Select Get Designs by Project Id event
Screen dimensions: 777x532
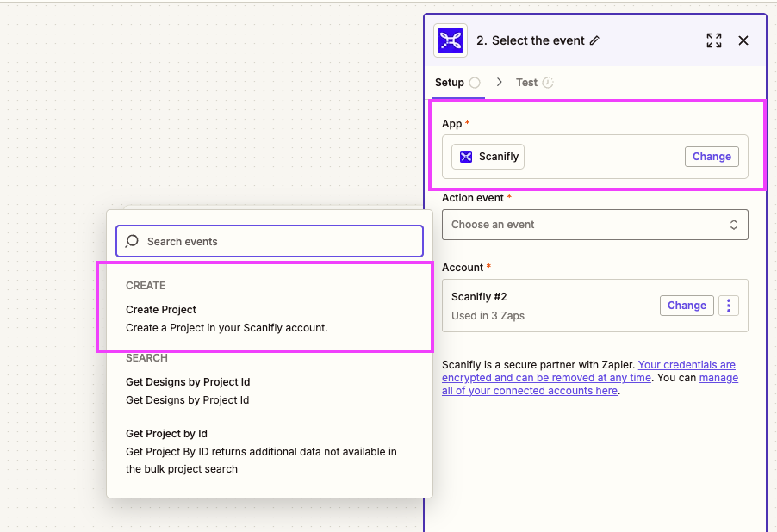[x=270, y=391]
